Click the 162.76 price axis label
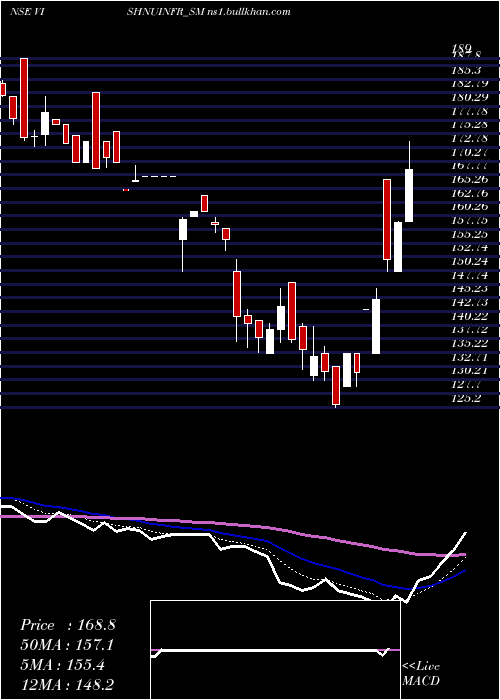500x700 pixels. 469,194
